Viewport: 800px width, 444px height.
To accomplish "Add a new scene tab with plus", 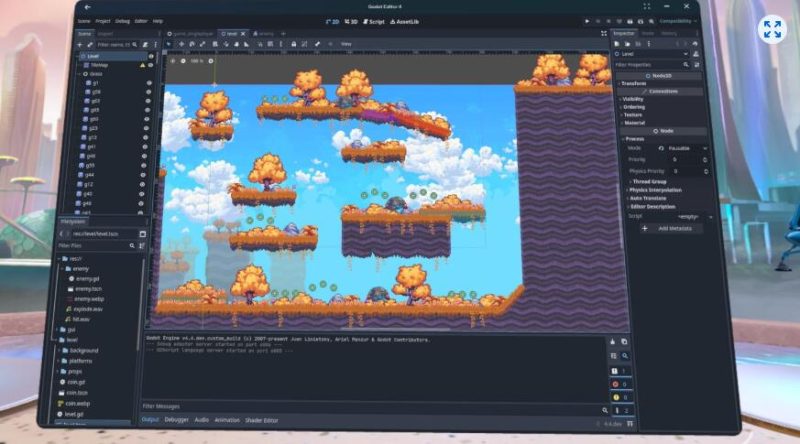I will click(x=283, y=34).
